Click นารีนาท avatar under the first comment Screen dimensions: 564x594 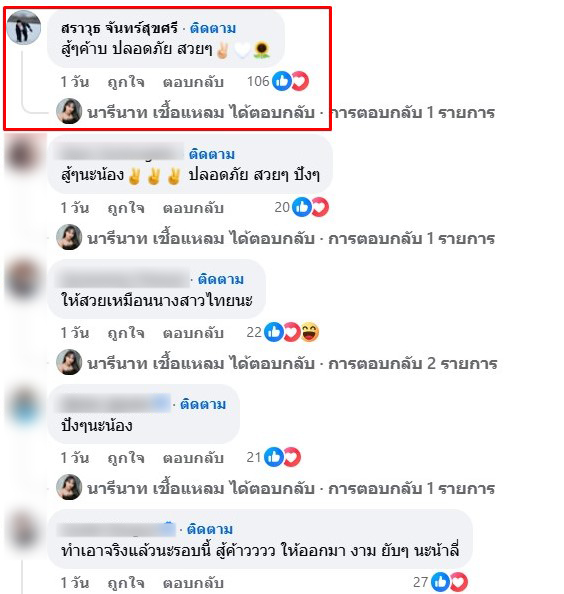coord(69,111)
